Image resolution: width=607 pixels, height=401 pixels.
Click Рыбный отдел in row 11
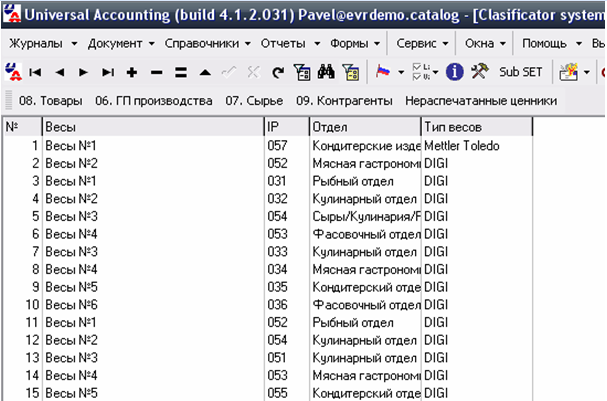point(353,322)
